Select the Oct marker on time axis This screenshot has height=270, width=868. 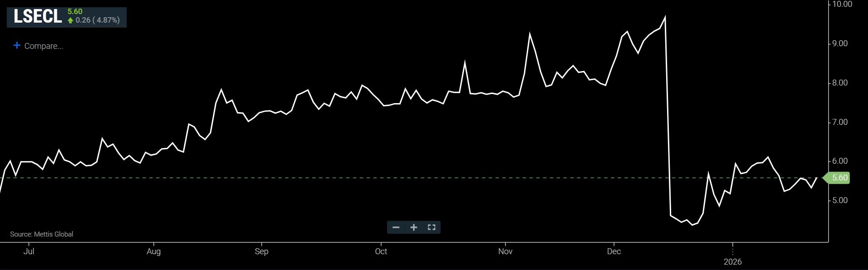tap(381, 251)
